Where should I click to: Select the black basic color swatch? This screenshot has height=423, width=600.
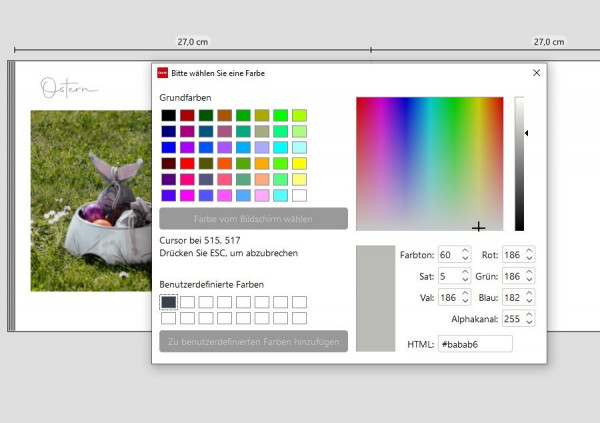click(x=168, y=115)
